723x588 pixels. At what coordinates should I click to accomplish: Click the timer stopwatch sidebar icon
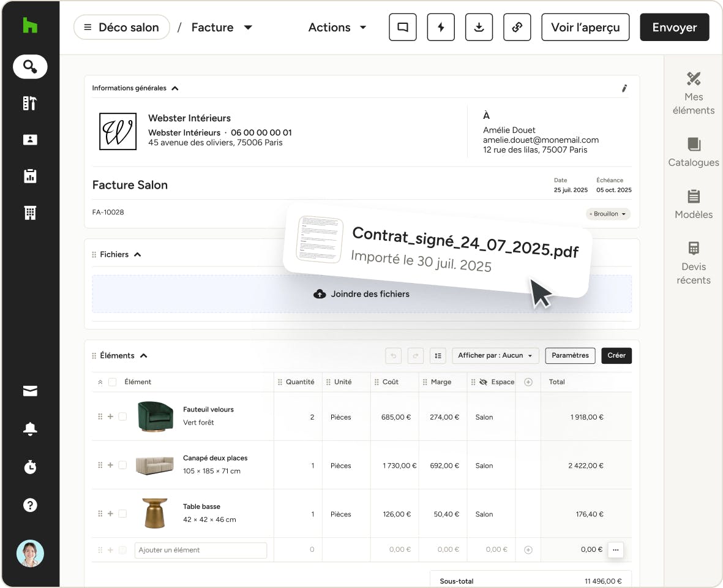coord(30,467)
